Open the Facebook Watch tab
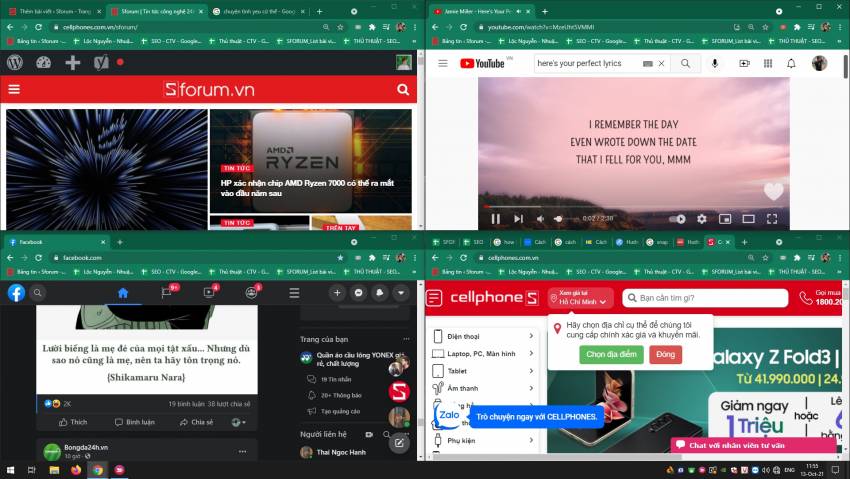 [209, 293]
